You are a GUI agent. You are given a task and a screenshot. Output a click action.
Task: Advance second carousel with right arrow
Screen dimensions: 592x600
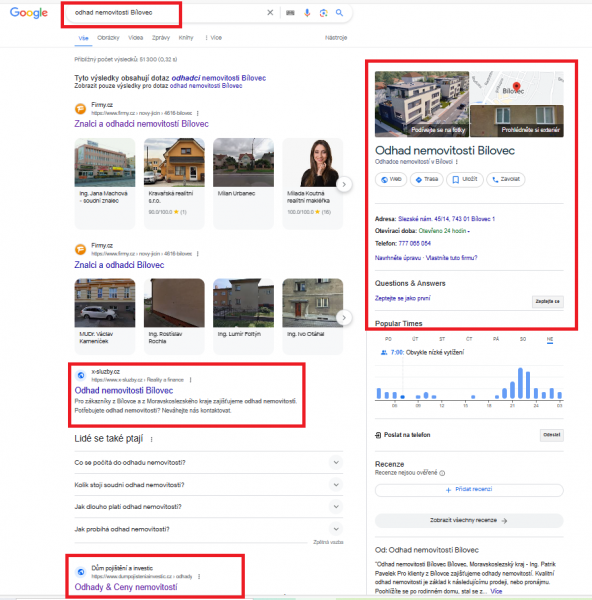[x=344, y=318]
